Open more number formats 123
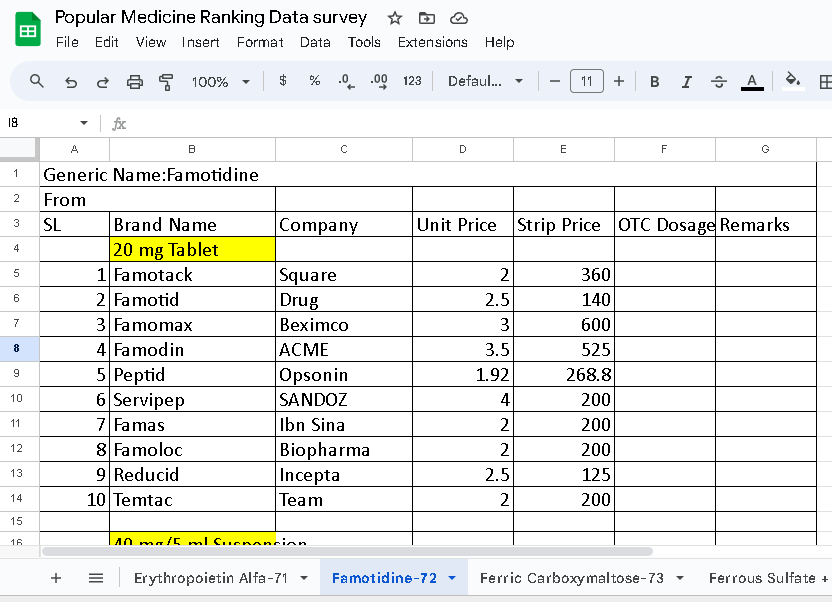The image size is (832, 602). 412,81
